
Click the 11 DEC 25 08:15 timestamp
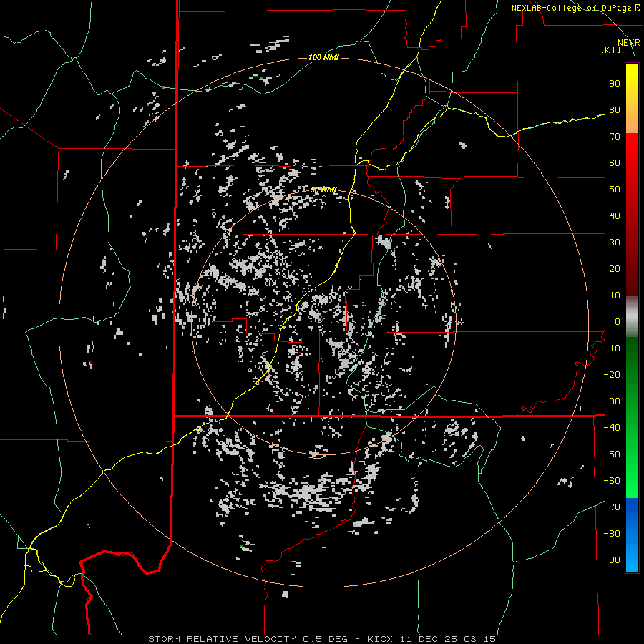(x=447, y=639)
